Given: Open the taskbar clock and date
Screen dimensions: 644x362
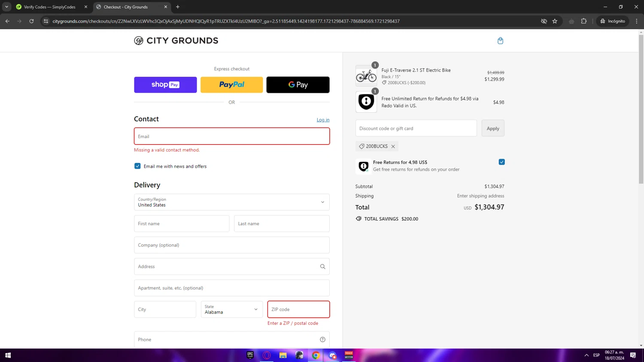Looking at the screenshot, I should [614, 355].
